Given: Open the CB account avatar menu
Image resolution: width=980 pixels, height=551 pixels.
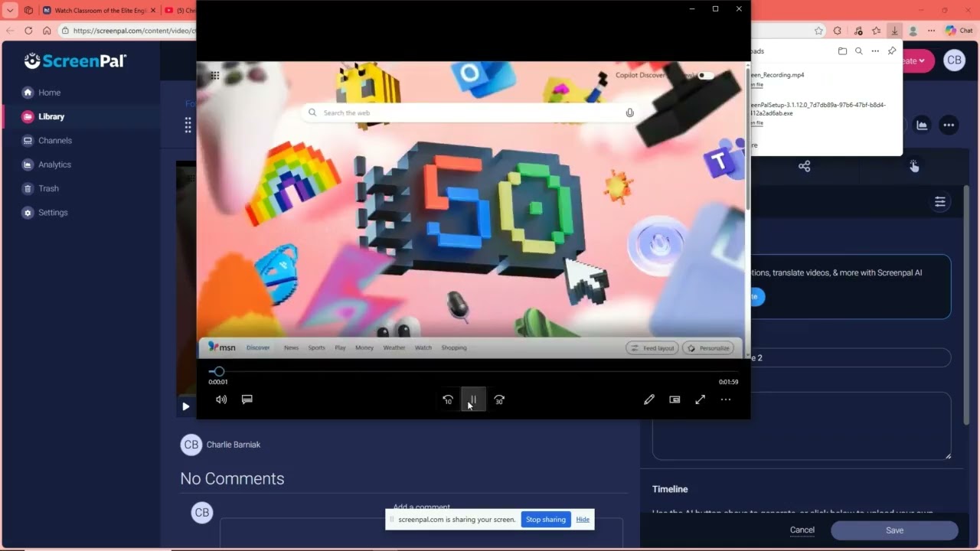Looking at the screenshot, I should (954, 60).
